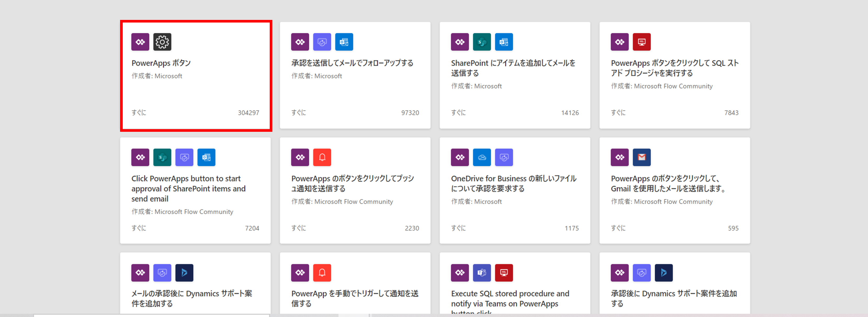
Task: Click Dynamics icon on 承認後に Dynamics サポート案件 card
Action: [663, 273]
